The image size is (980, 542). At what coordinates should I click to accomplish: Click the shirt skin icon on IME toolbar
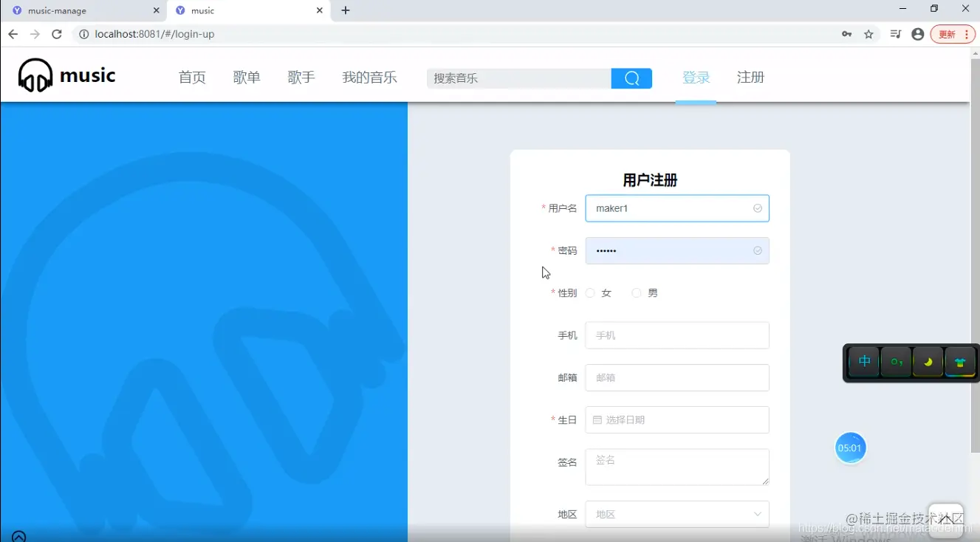pos(959,362)
